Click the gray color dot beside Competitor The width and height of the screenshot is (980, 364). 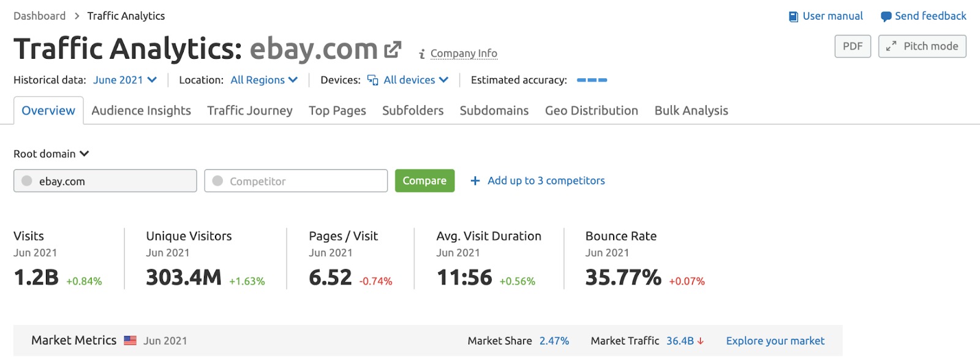pos(217,180)
